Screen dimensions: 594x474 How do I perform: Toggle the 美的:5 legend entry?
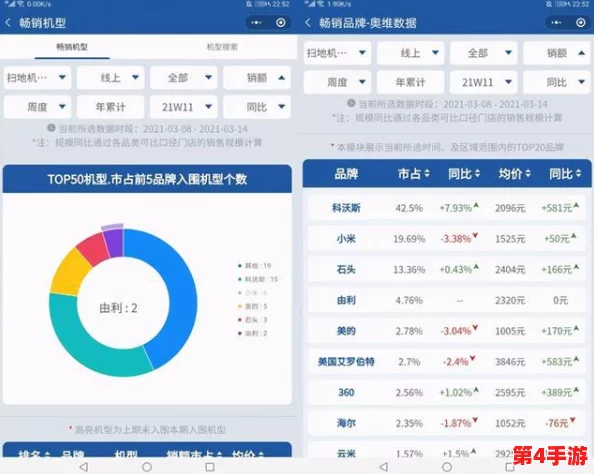pos(252,306)
